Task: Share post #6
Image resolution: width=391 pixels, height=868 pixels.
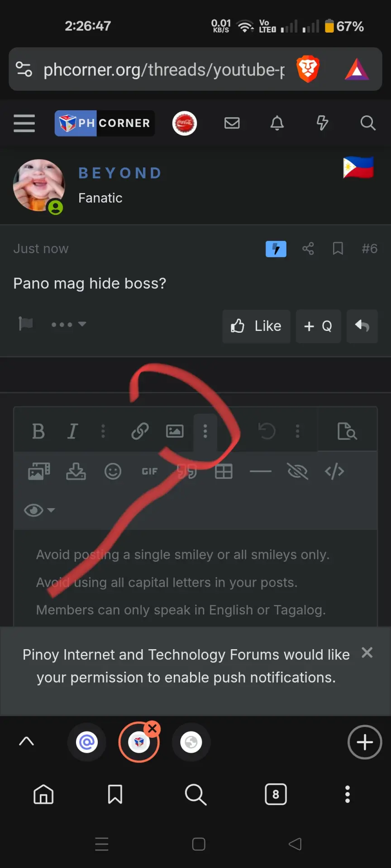Action: click(308, 248)
